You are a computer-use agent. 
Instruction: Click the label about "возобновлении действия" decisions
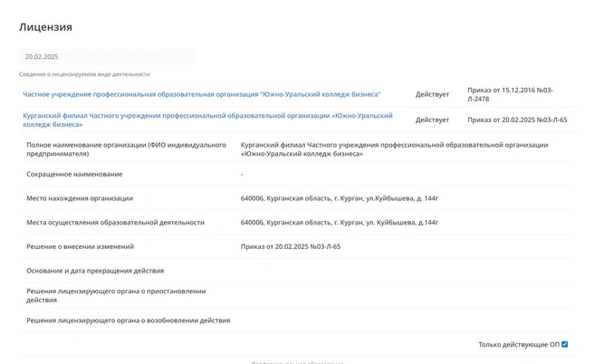coord(128,321)
